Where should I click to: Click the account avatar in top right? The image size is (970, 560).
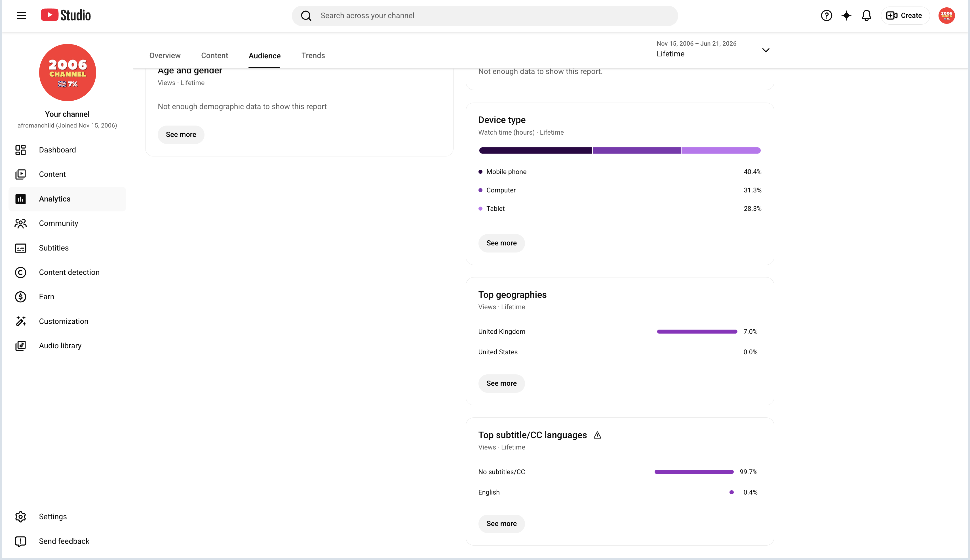[946, 15]
